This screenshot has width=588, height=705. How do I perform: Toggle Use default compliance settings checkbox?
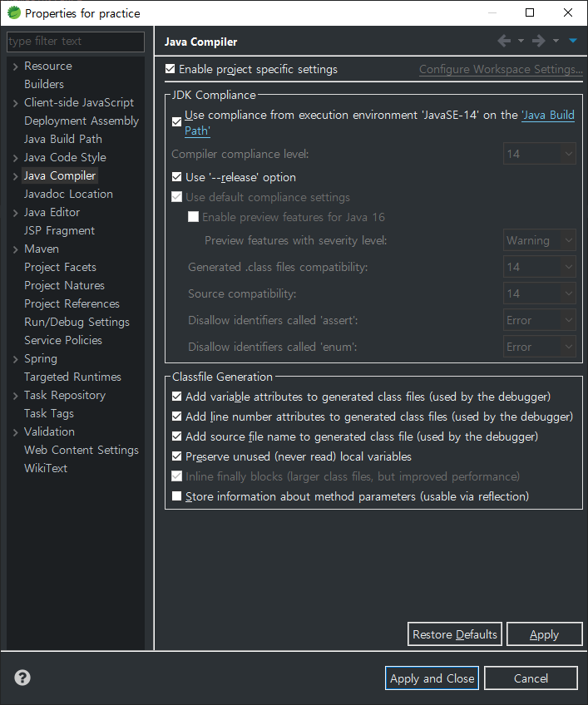[177, 197]
